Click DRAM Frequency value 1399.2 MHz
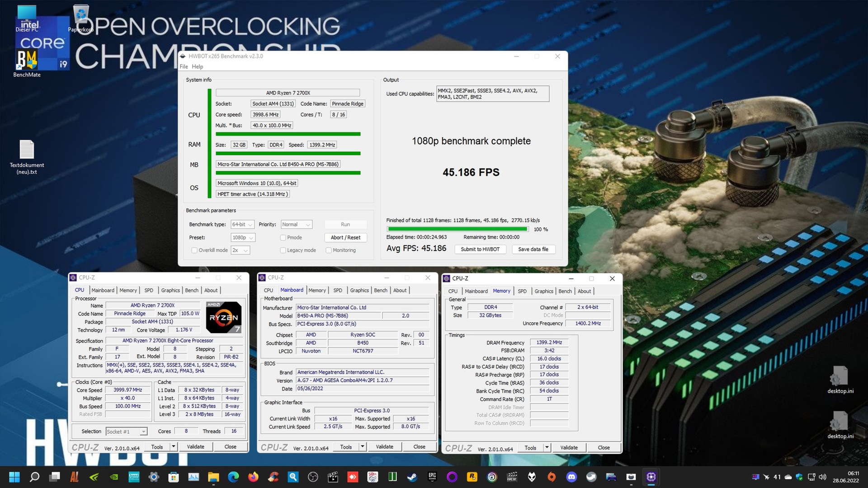This screenshot has height=488, width=868. point(549,343)
